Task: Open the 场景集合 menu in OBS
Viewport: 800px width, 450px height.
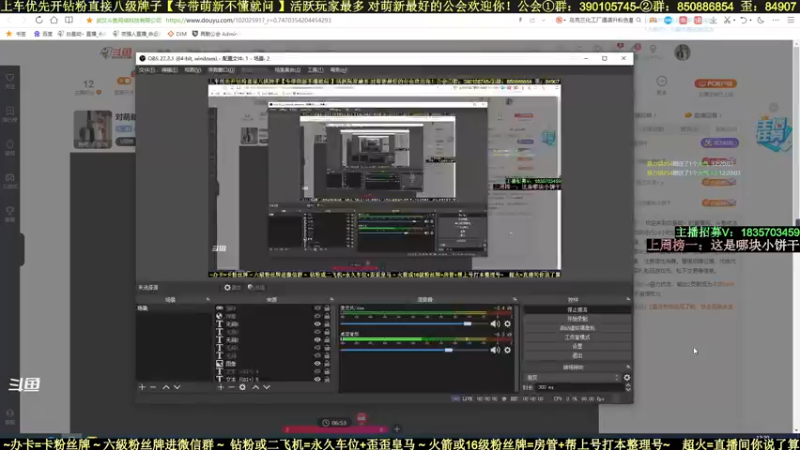Action: [287, 70]
